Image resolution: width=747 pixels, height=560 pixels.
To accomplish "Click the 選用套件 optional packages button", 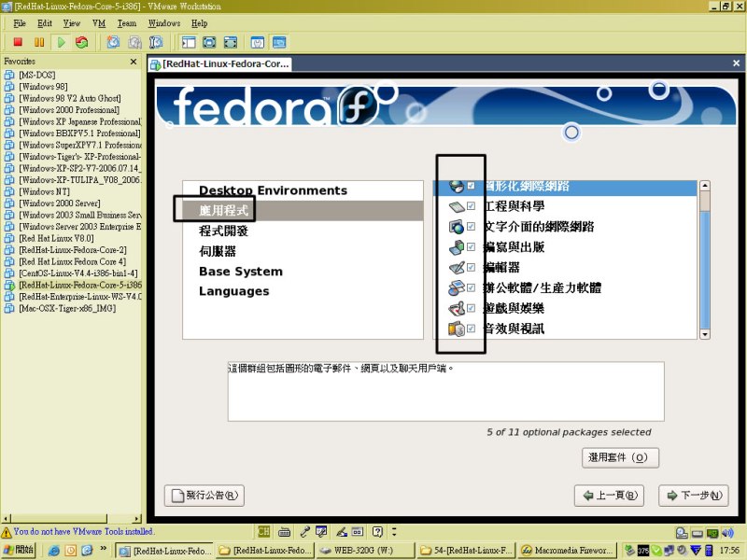I will point(619,457).
